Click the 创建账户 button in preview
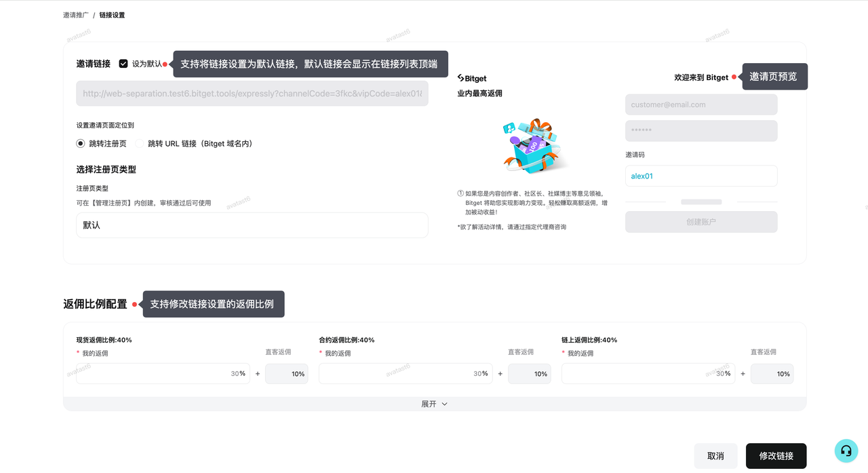Image resolution: width=868 pixels, height=473 pixels. [x=701, y=222]
